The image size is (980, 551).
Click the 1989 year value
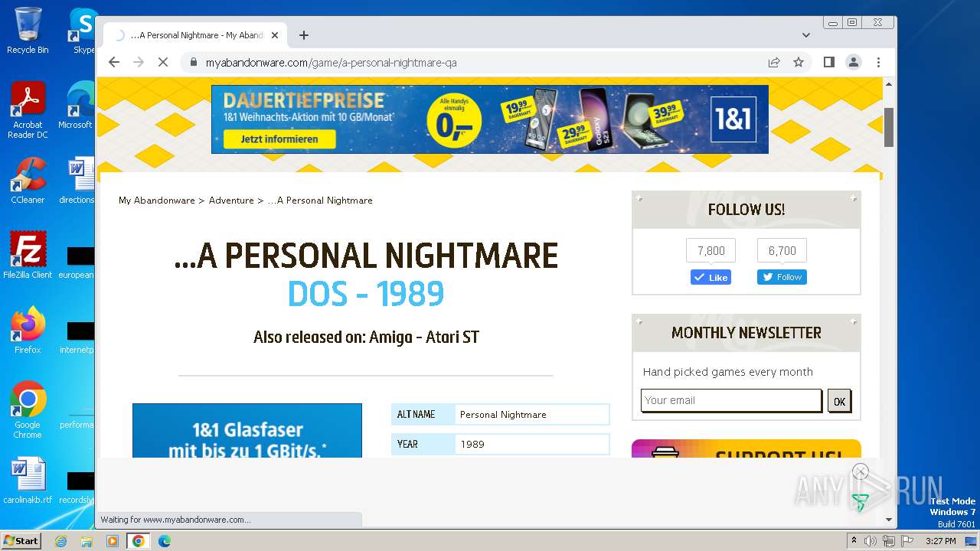click(472, 444)
